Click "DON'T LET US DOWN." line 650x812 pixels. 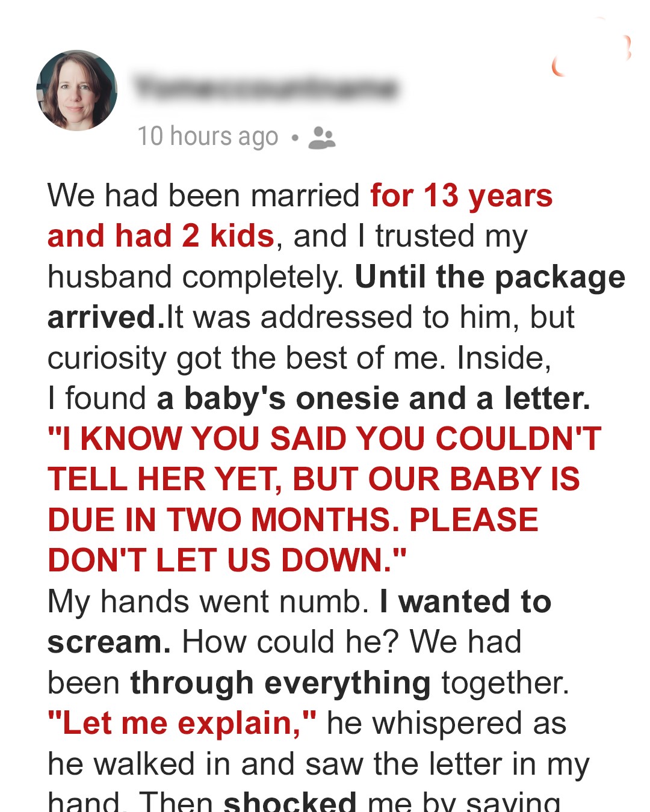point(227,560)
